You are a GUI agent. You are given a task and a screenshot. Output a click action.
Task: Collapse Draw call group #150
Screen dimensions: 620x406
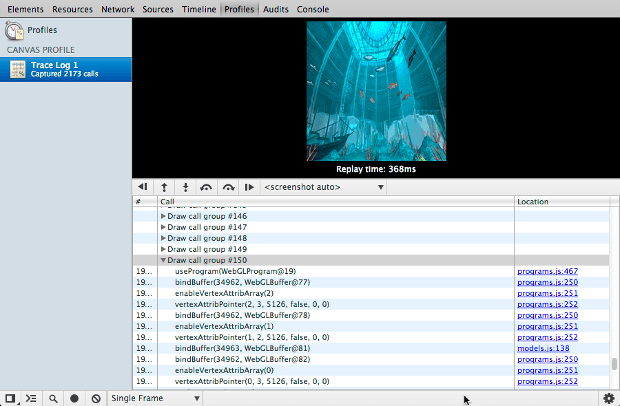(164, 260)
